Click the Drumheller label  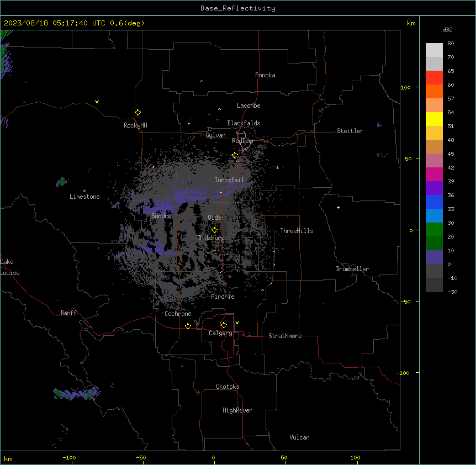pyautogui.click(x=352, y=269)
